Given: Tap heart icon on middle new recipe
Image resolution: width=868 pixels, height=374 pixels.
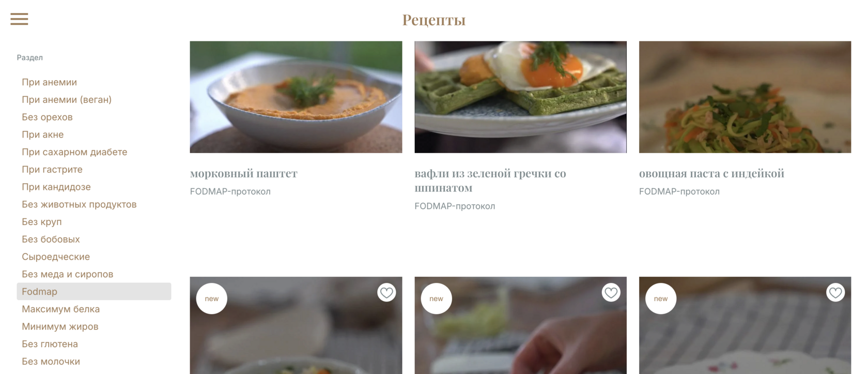Looking at the screenshot, I should [x=611, y=293].
